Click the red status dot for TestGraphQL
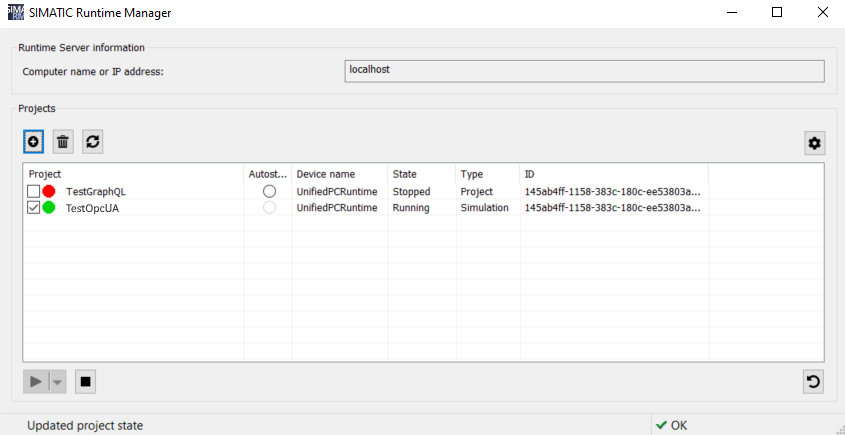The width and height of the screenshot is (845, 435). (x=49, y=191)
